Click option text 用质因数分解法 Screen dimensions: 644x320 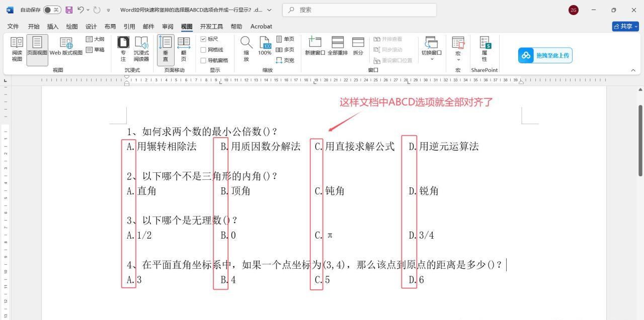(266, 147)
